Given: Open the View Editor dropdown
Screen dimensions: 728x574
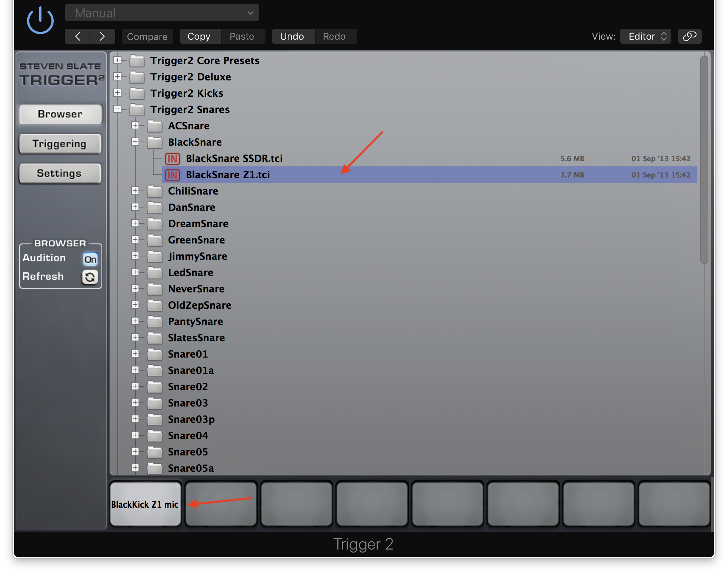Looking at the screenshot, I should 645,36.
